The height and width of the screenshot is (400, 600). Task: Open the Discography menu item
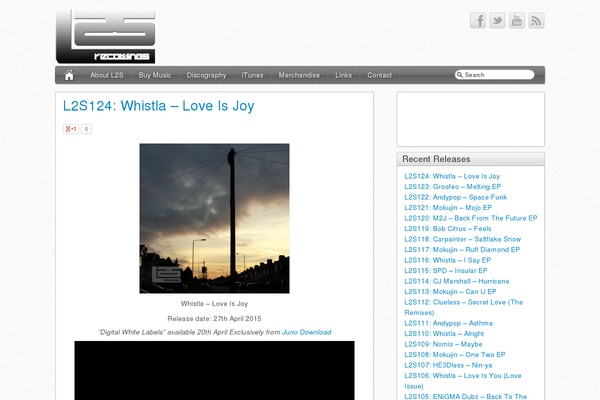coord(206,75)
